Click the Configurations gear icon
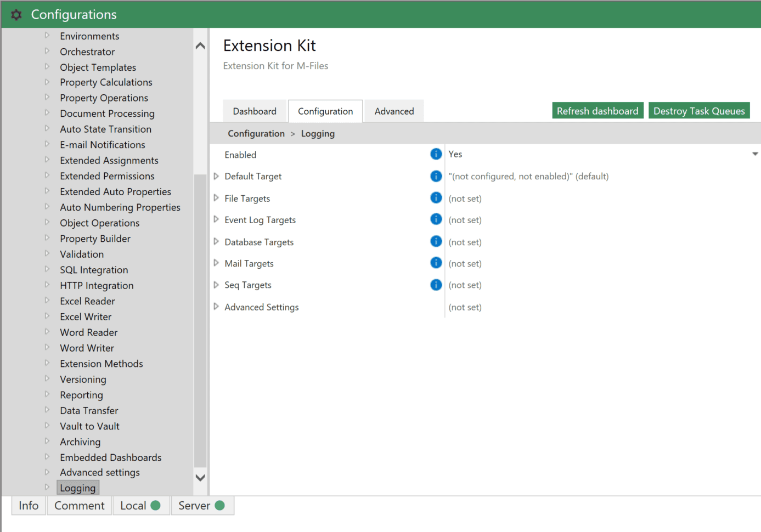Viewport: 761px width, 532px height. pyautogui.click(x=16, y=15)
